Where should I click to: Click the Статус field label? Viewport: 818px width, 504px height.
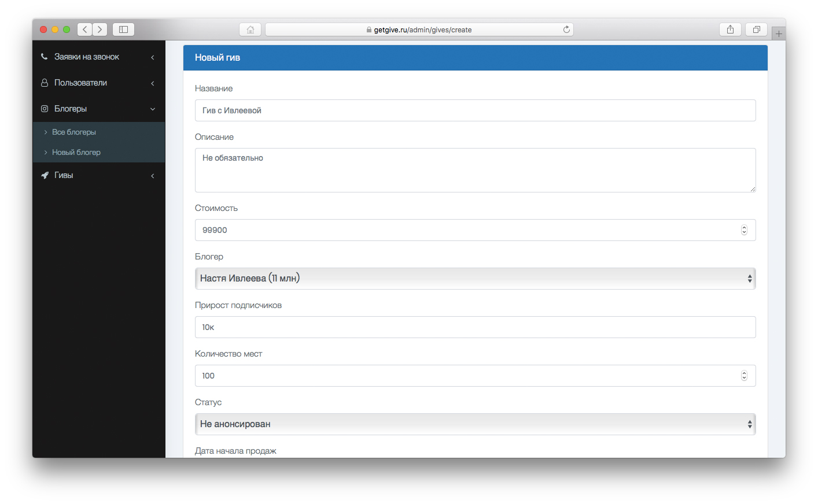208,402
